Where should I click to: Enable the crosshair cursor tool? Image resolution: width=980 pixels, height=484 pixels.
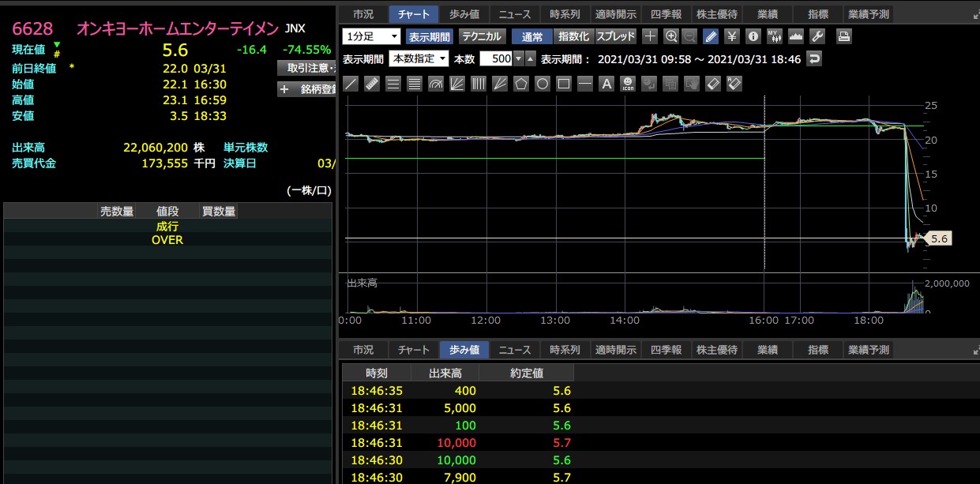pos(649,36)
